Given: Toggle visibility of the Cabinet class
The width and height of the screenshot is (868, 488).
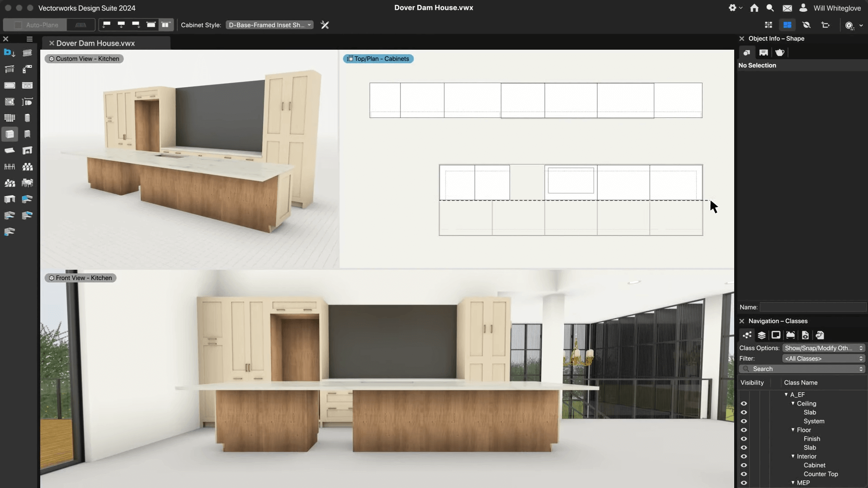Looking at the screenshot, I should 744,465.
